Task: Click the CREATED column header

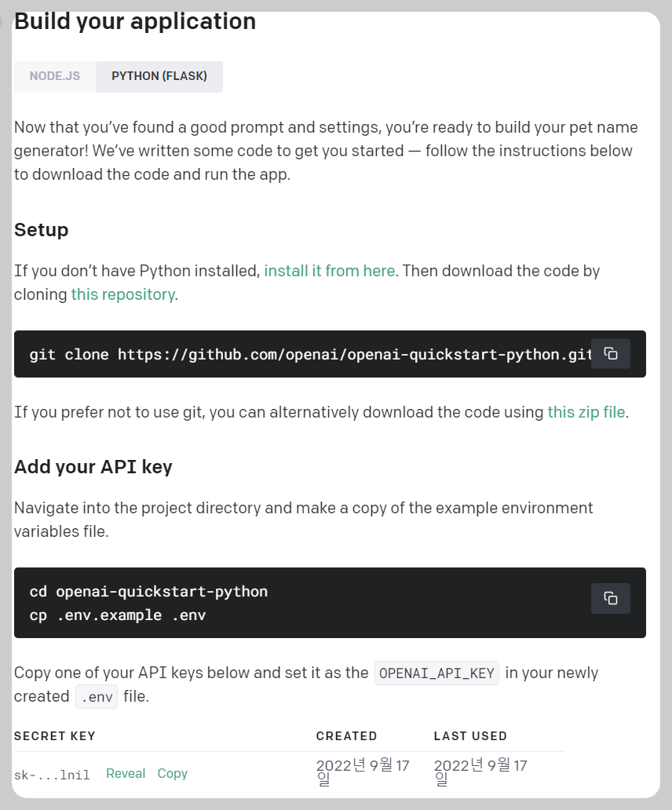Action: [x=347, y=736]
